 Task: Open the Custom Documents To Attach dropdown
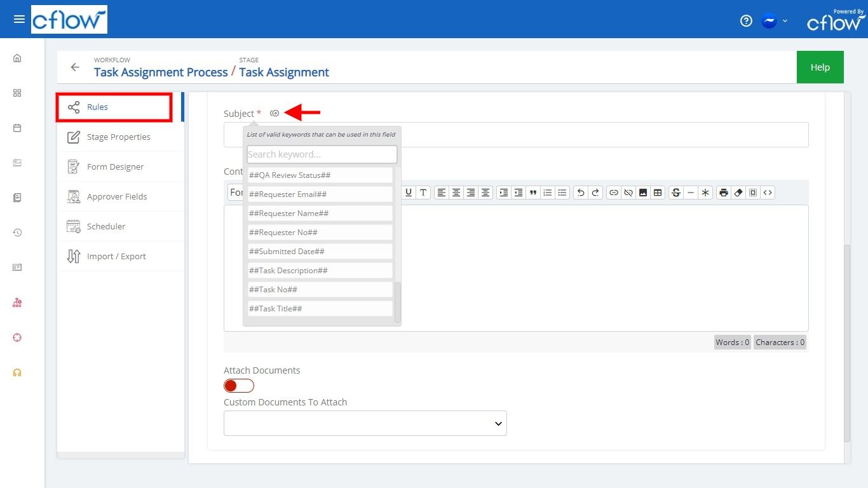pyautogui.click(x=365, y=423)
